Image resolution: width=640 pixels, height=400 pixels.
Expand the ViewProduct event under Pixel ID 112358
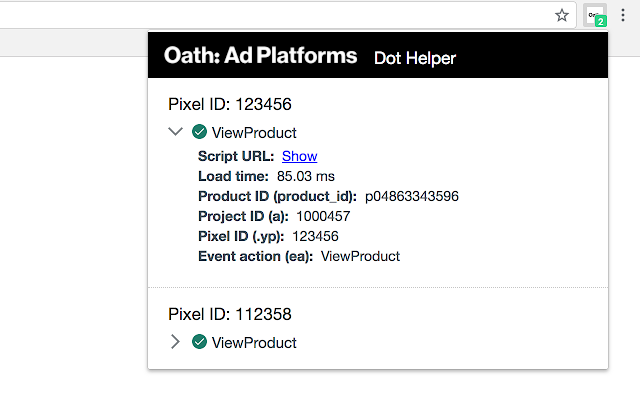(x=176, y=342)
